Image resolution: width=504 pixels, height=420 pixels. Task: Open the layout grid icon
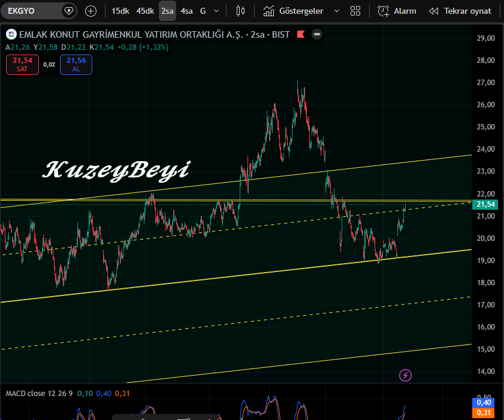coord(355,10)
